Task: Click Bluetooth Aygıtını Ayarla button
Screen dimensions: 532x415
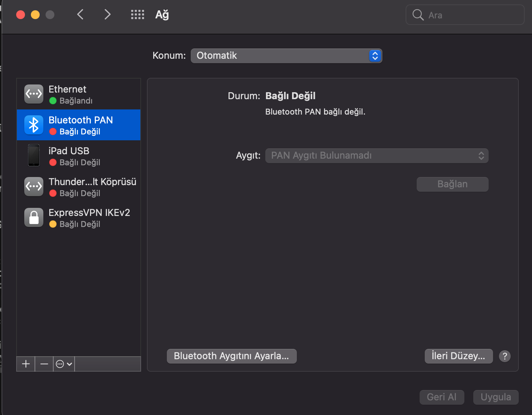Action: click(231, 356)
